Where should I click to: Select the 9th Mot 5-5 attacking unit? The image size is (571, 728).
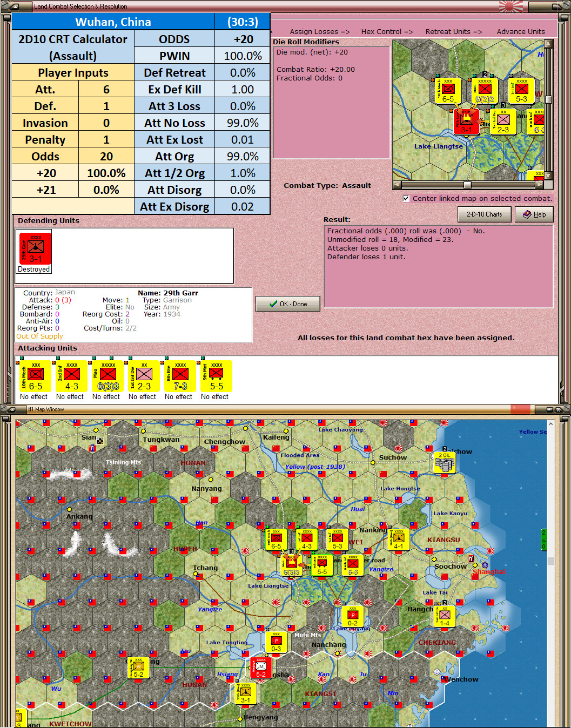[x=217, y=376]
